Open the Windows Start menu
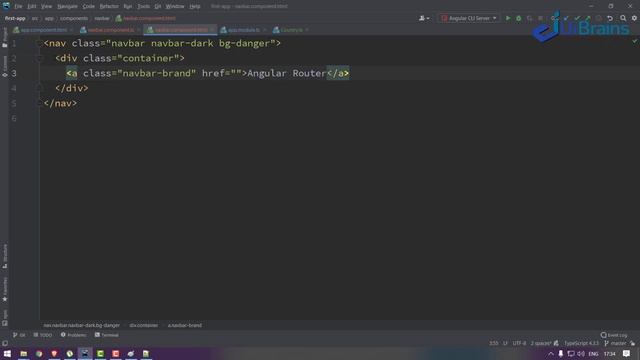 click(x=7, y=353)
